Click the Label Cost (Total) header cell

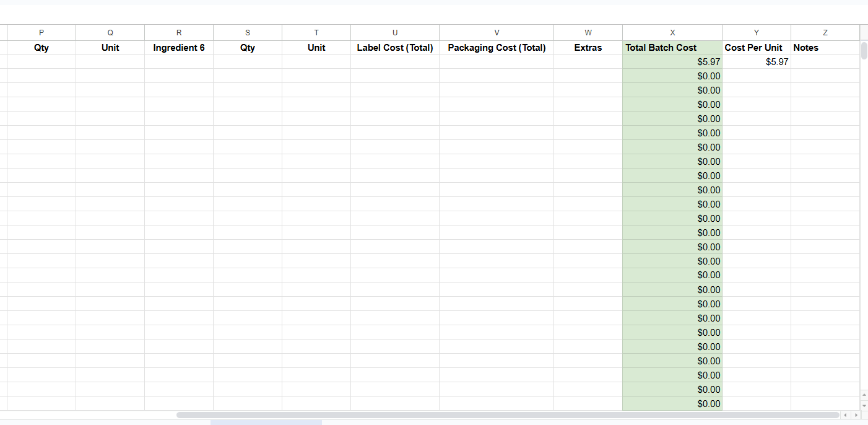(x=395, y=48)
